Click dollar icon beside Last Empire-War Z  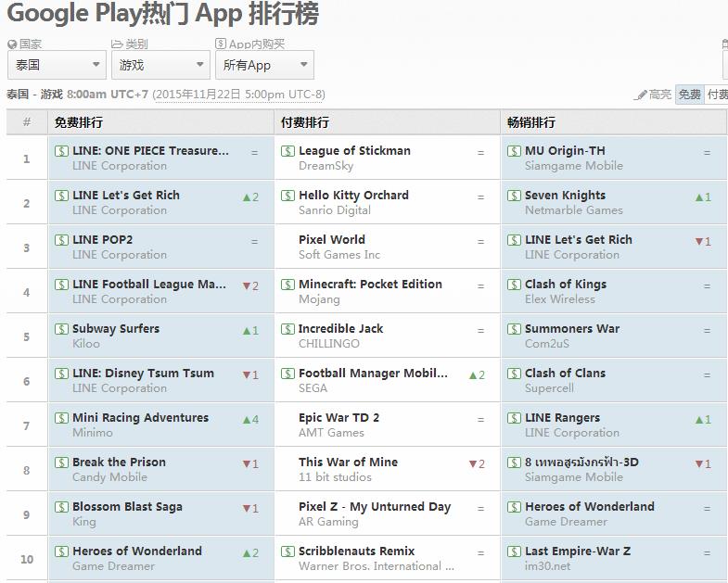(514, 551)
